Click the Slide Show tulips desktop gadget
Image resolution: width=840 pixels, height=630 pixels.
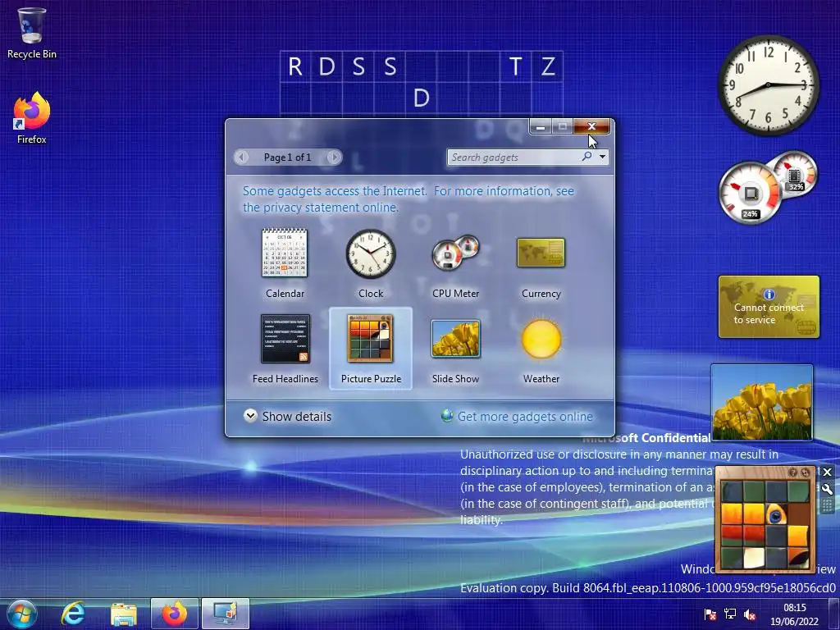tap(762, 402)
